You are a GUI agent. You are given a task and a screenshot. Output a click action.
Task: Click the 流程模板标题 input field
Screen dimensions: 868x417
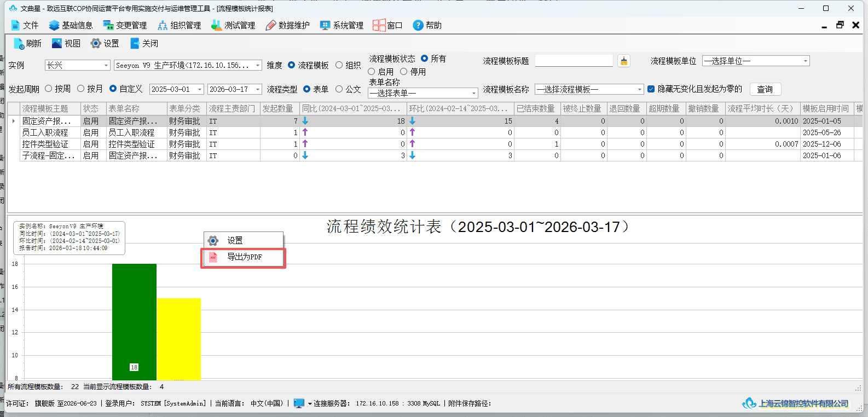pyautogui.click(x=574, y=61)
